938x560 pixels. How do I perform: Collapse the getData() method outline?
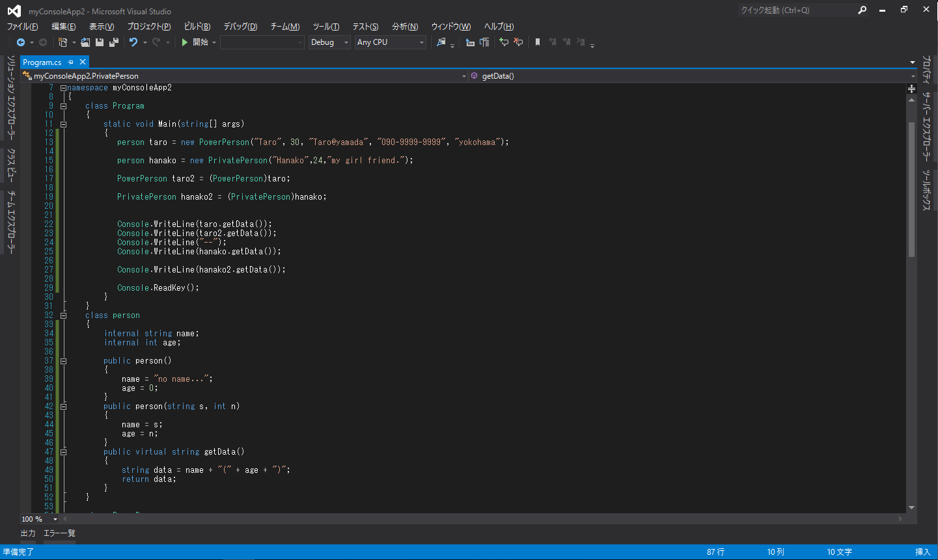click(x=63, y=452)
